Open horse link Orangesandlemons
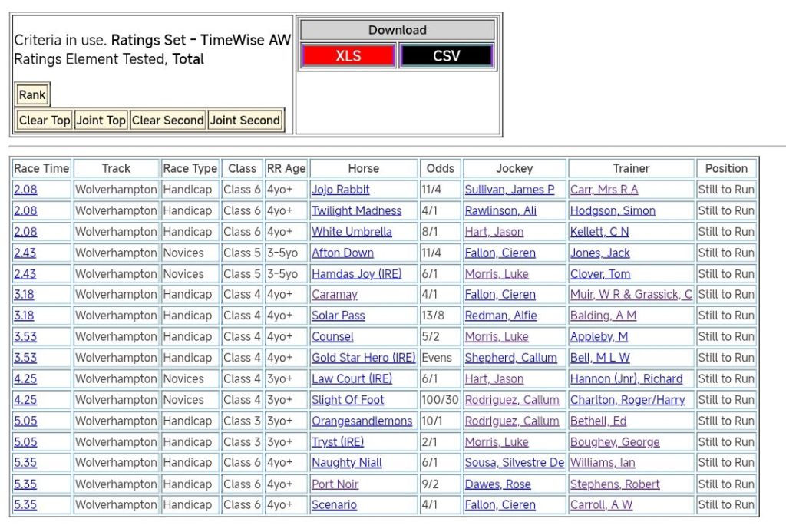The height and width of the screenshot is (532, 786). tap(362, 421)
